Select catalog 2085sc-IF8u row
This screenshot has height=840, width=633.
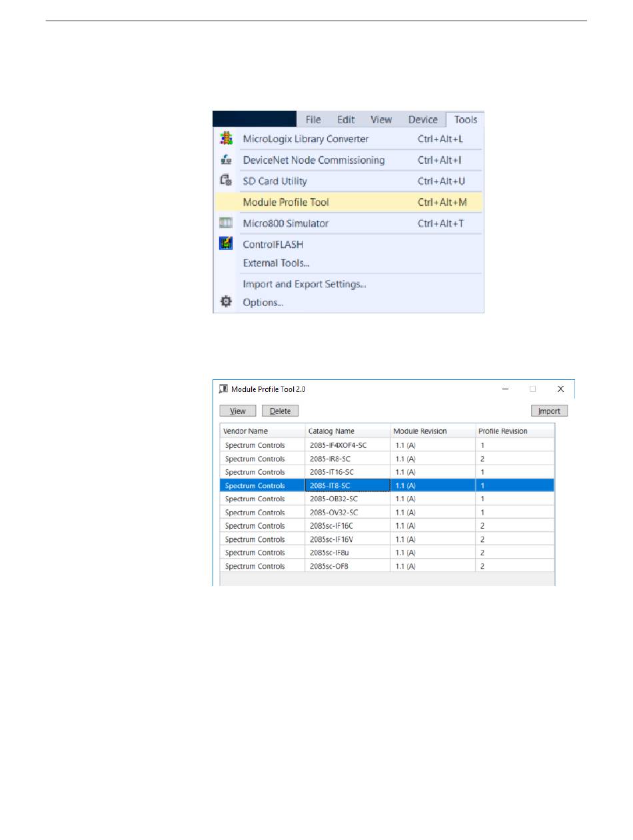(x=387, y=553)
